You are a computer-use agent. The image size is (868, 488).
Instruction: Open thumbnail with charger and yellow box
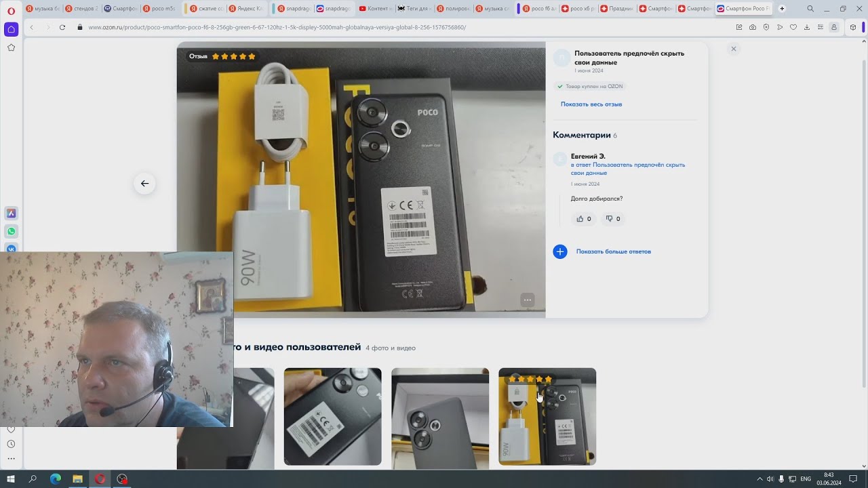click(547, 417)
